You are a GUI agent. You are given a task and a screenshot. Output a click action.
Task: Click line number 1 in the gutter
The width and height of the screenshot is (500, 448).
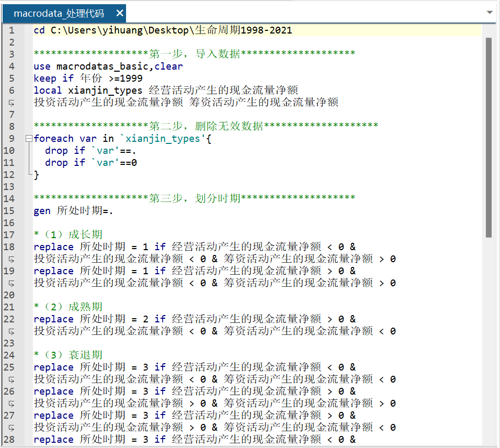(12, 30)
